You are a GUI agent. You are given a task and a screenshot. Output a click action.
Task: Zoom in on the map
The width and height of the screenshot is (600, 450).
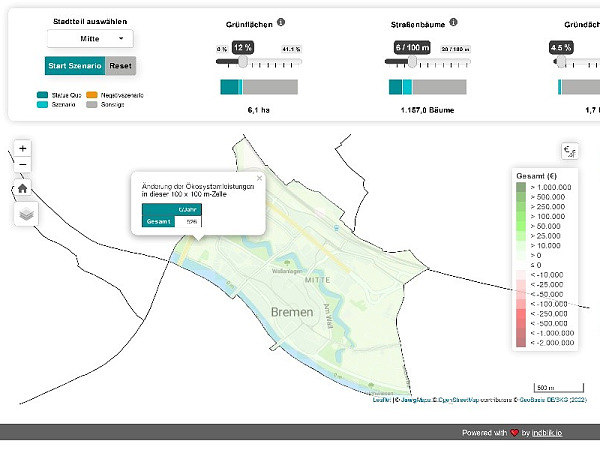click(23, 148)
